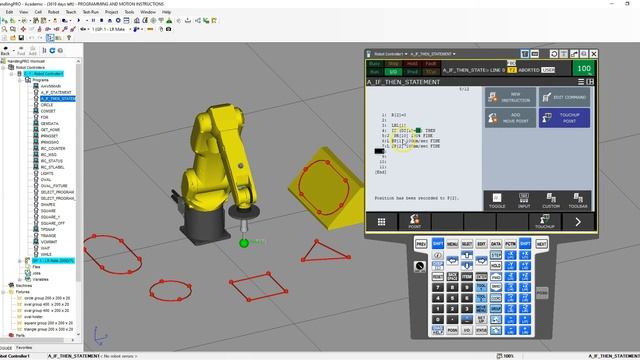This screenshot has height=360, width=640.
Task: Click the TOUCHUP softkey in the bottom bar
Action: [x=545, y=222]
